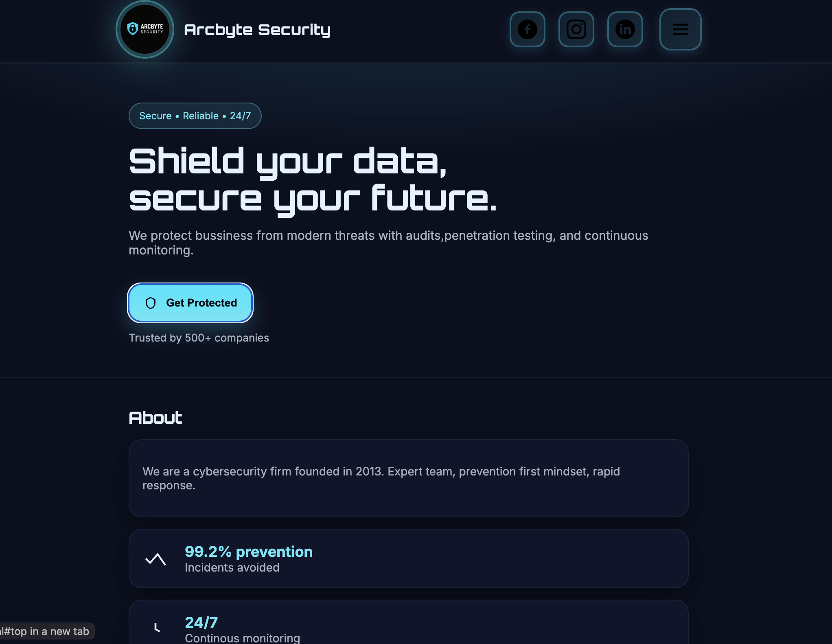Click the Arcbyte Security site title

click(x=257, y=30)
